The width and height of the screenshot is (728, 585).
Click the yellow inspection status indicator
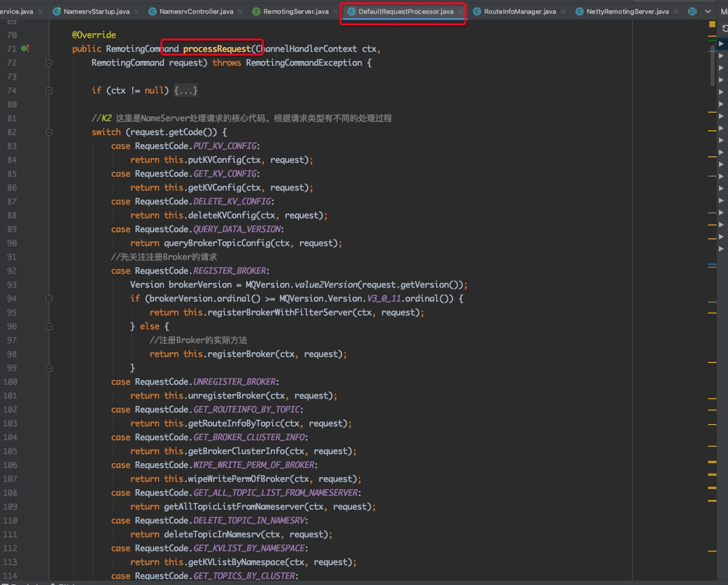pyautogui.click(x=712, y=24)
